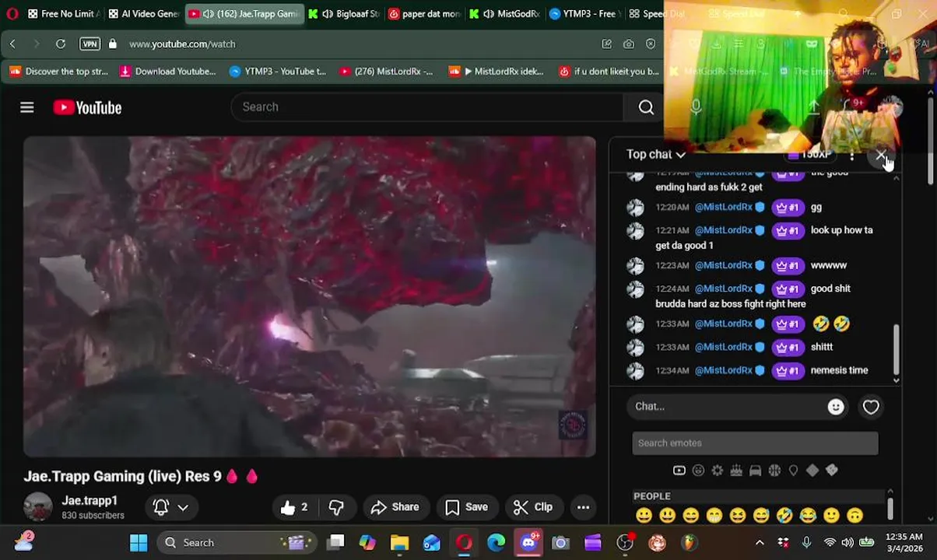Open Microsoft Edge from the taskbar
Viewport: 937px width, 560px height.
pos(496,543)
